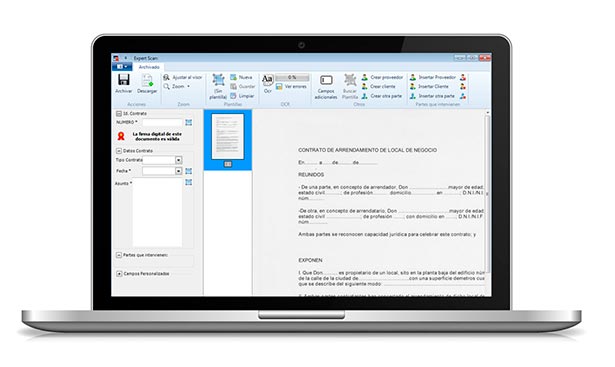Click the Descargar document icon

coord(147,80)
